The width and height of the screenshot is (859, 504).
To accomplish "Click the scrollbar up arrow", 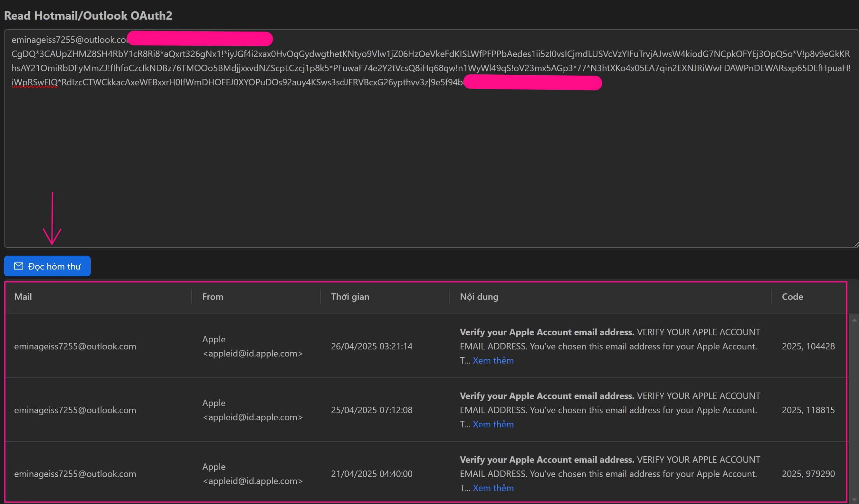I will pos(854,320).
